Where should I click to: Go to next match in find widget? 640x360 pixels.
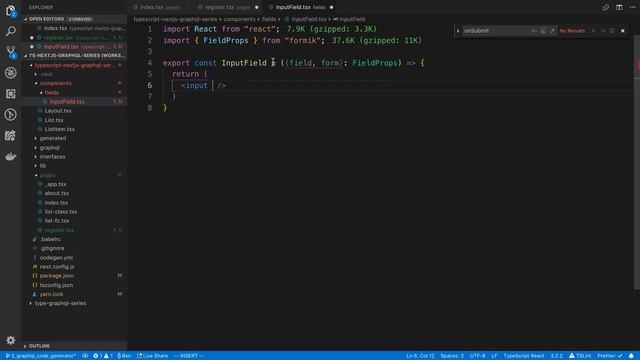[603, 31]
